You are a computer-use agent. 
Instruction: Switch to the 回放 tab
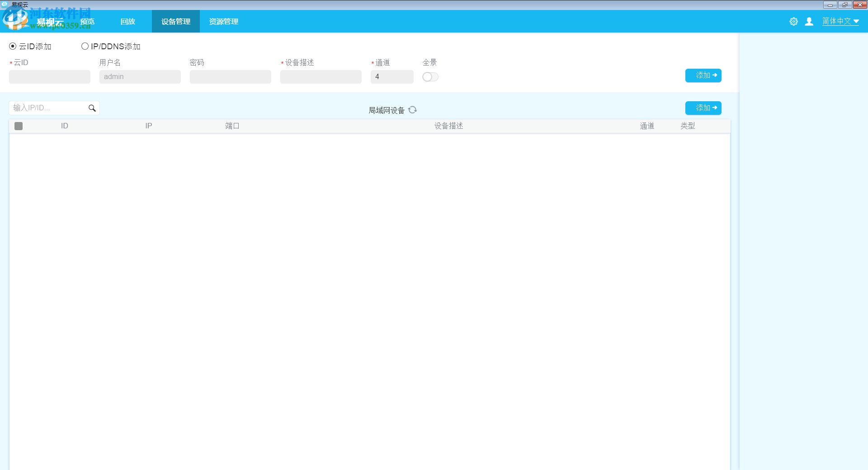click(x=128, y=21)
